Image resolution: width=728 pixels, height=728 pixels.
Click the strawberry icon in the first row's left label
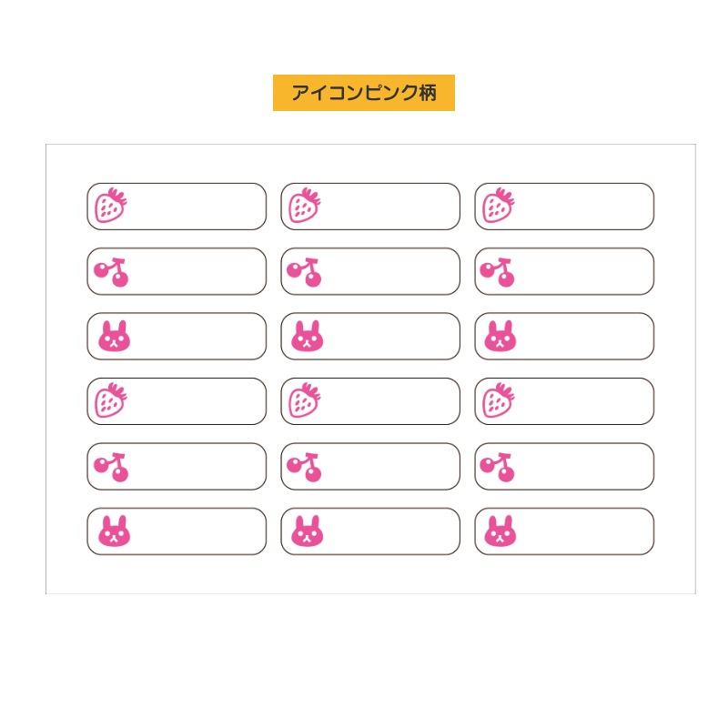coord(111,206)
